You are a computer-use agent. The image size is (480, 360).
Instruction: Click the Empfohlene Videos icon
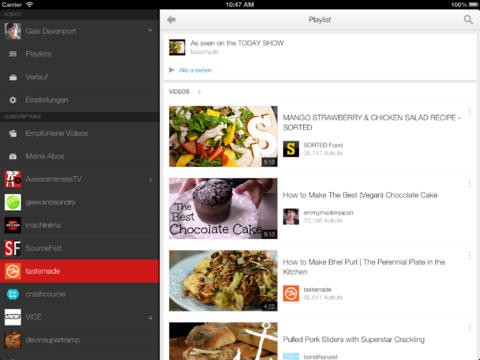pos(13,133)
